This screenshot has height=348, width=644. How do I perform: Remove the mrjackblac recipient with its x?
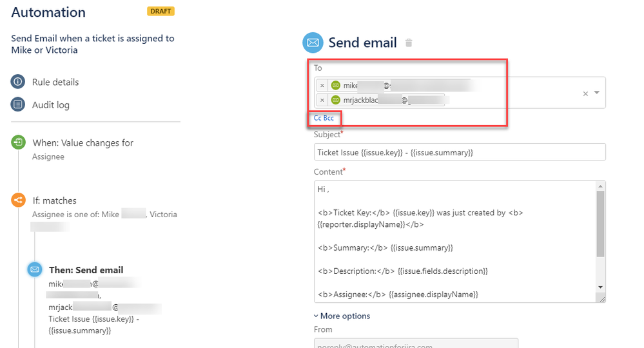coord(322,100)
